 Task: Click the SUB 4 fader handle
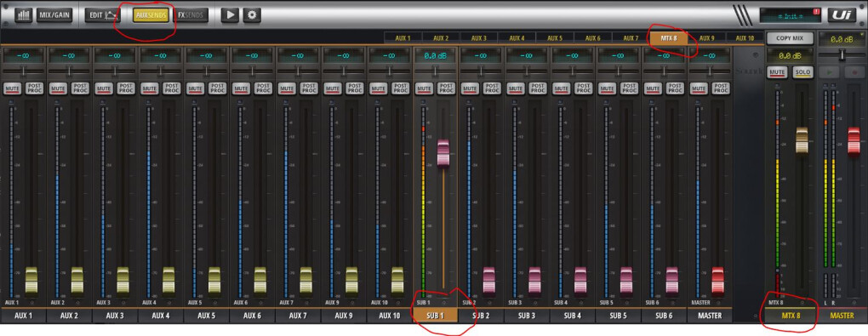click(580, 280)
